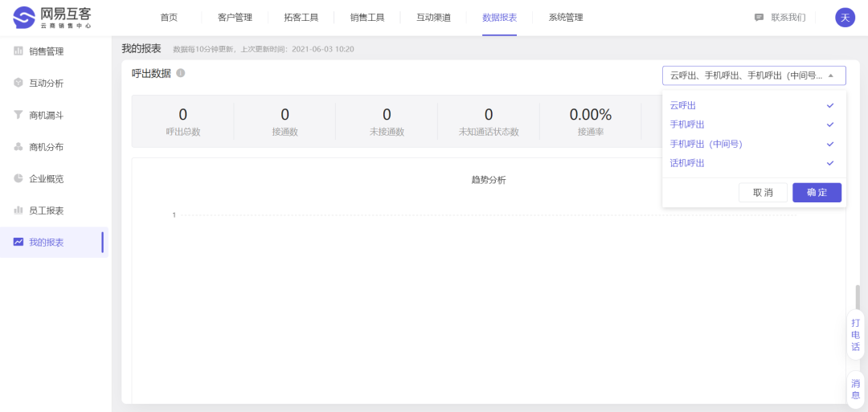Click the 员工报表 bar chart icon
868x412 pixels.
tap(18, 210)
